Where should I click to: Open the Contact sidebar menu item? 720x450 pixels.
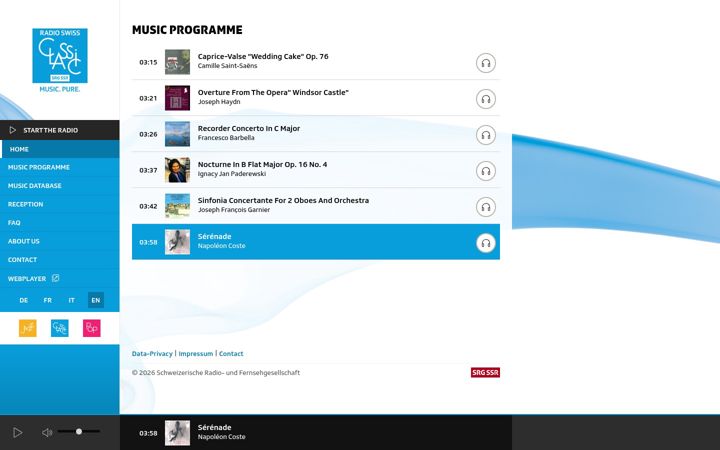60,259
